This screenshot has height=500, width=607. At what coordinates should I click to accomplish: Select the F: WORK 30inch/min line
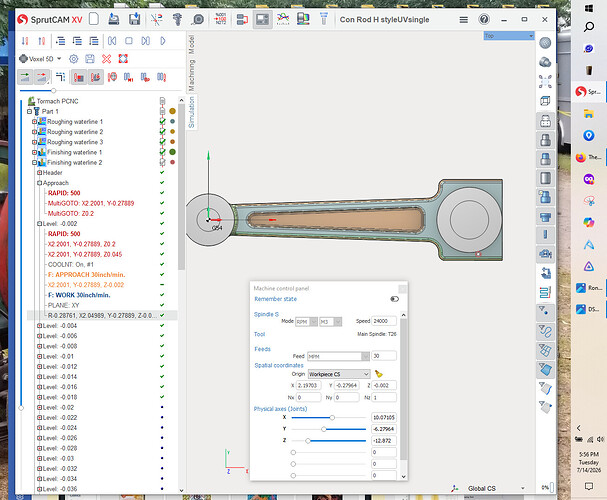tap(79, 295)
